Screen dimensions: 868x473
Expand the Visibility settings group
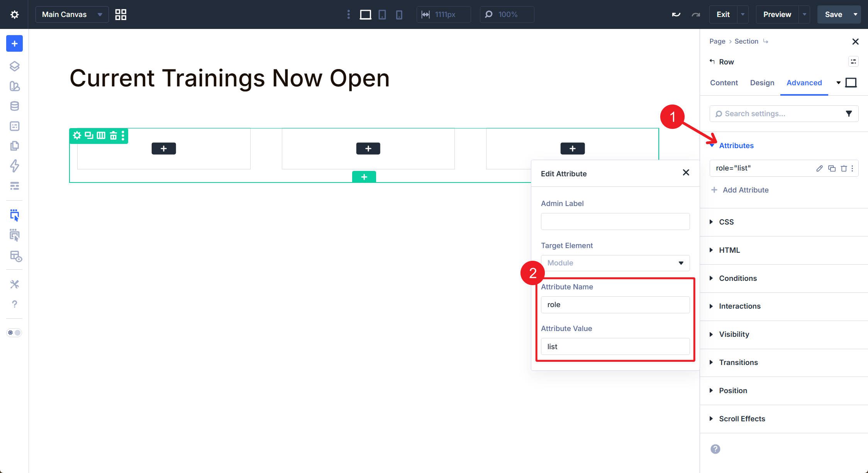point(734,334)
